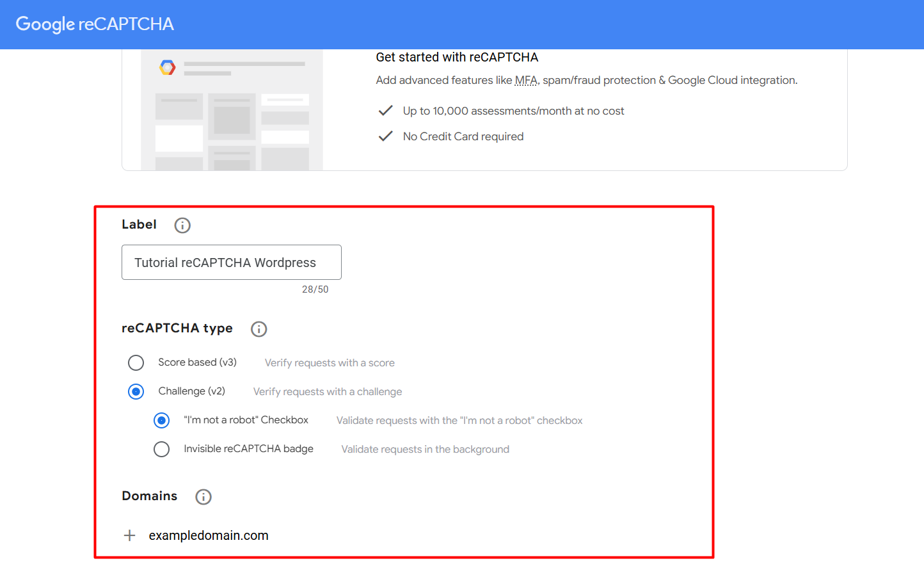Screen dimensions: 924x577
Task: Click the Domains info icon
Action: coord(203,496)
